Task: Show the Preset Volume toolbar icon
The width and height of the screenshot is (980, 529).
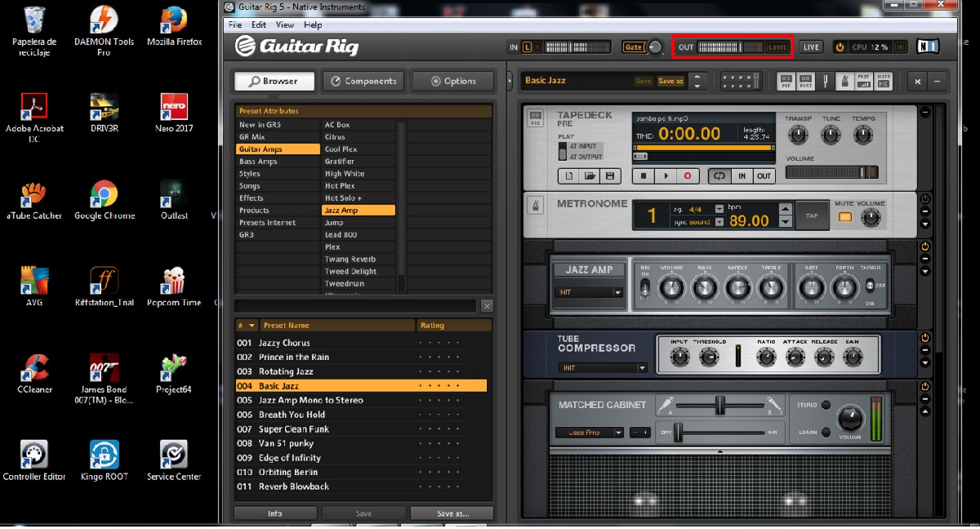Action: pos(864,81)
